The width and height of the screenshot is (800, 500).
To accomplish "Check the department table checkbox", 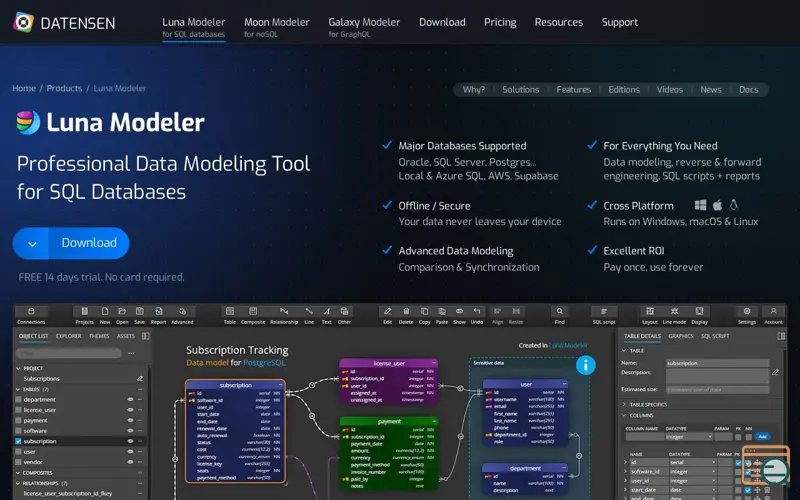I will pyautogui.click(x=18, y=399).
